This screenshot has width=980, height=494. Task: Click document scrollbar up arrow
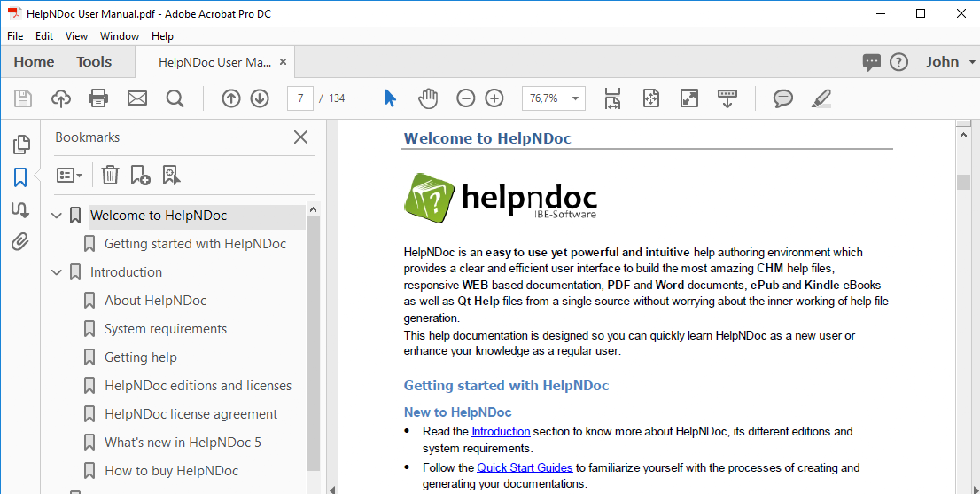tap(963, 134)
